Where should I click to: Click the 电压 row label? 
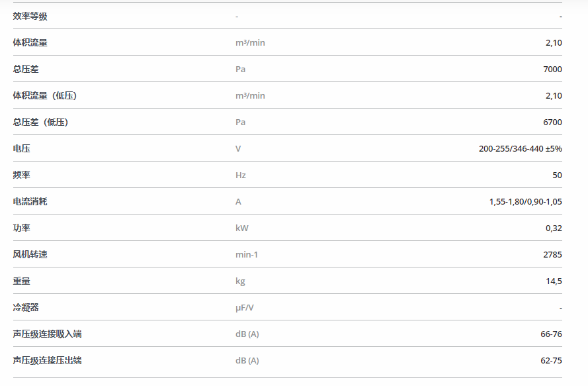21,149
